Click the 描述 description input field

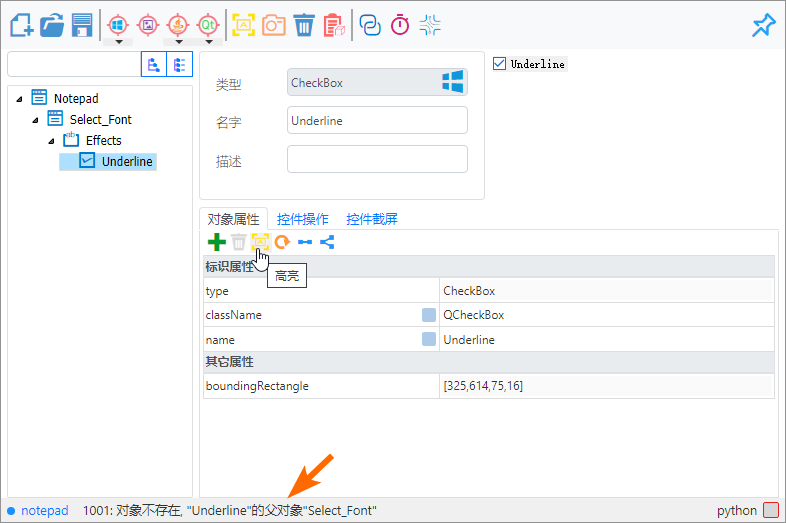click(x=377, y=160)
